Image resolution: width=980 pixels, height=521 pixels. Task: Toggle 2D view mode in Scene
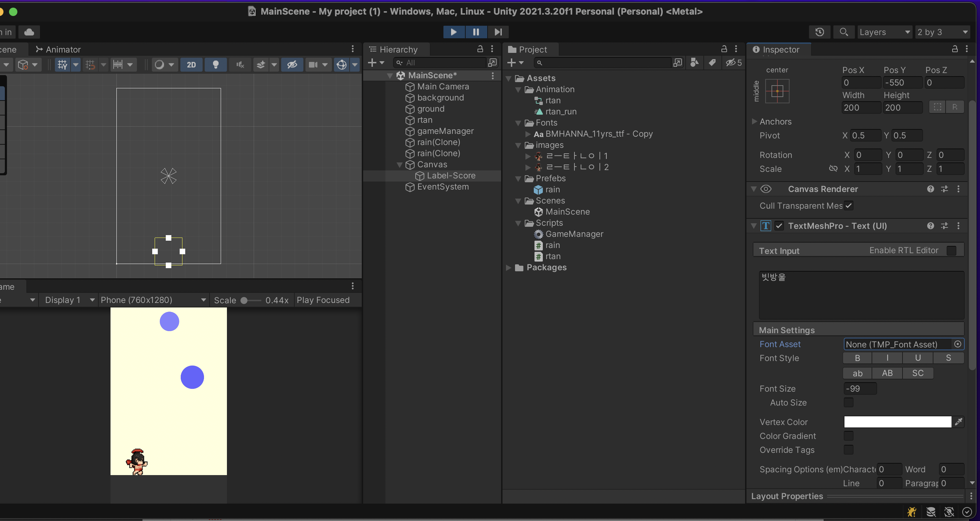coord(191,65)
